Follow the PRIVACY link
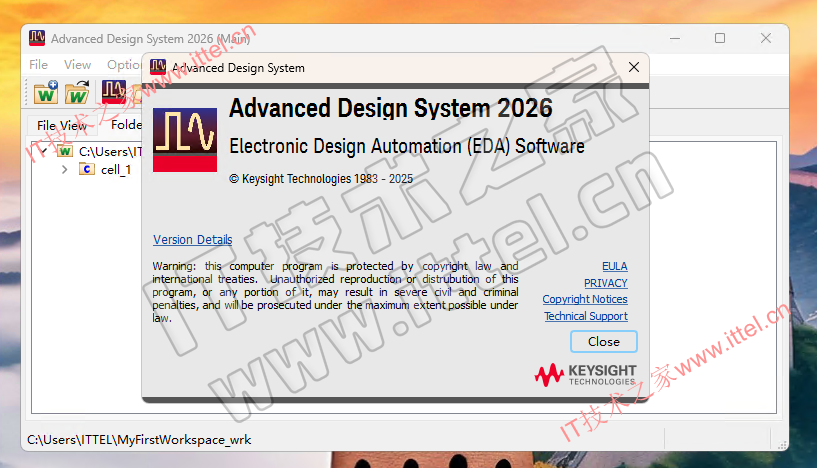Viewport: 817px width, 468px height. (605, 283)
